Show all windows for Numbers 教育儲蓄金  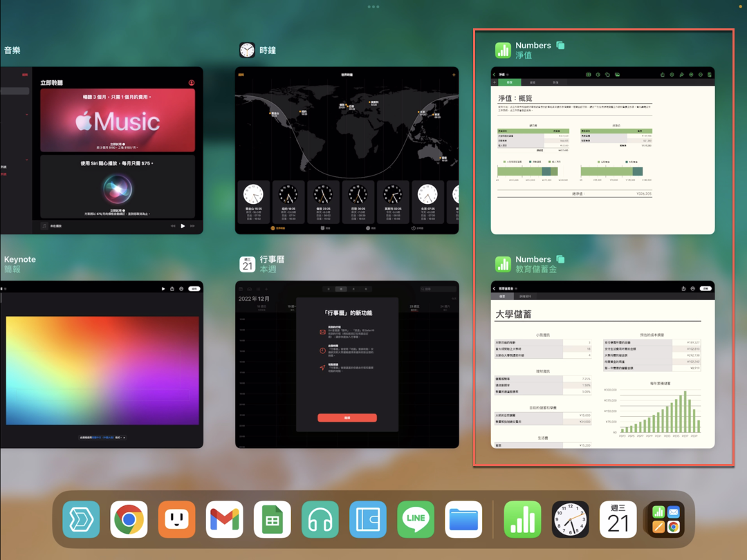pyautogui.click(x=561, y=259)
